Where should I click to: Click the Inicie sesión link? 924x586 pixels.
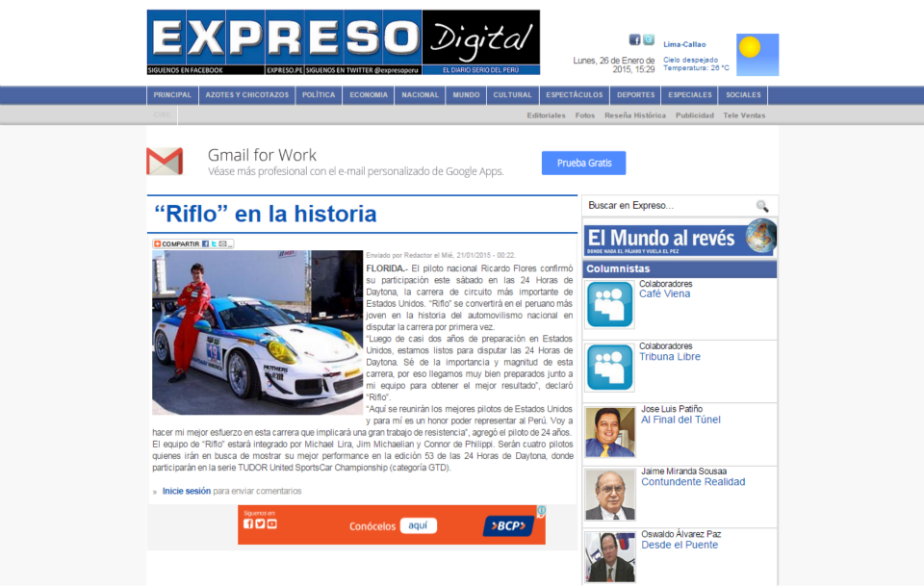coord(186,491)
